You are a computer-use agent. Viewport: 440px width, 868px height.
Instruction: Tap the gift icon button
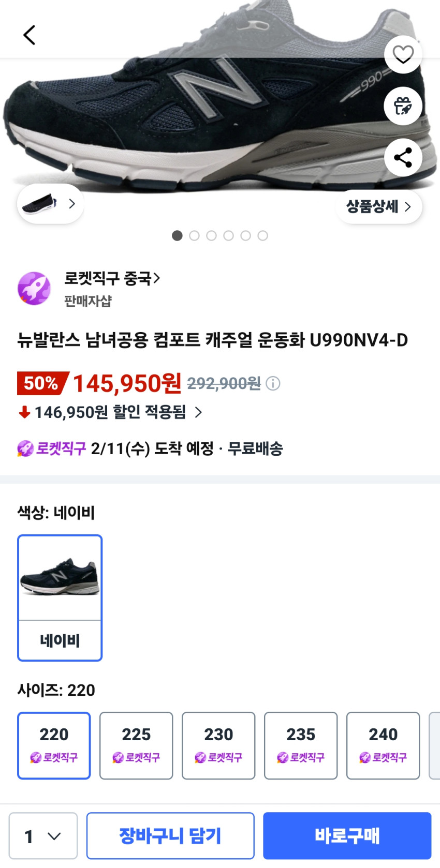(403, 106)
